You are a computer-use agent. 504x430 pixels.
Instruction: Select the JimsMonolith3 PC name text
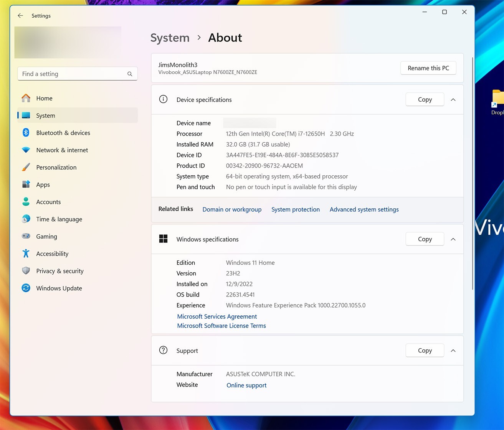[x=178, y=65]
